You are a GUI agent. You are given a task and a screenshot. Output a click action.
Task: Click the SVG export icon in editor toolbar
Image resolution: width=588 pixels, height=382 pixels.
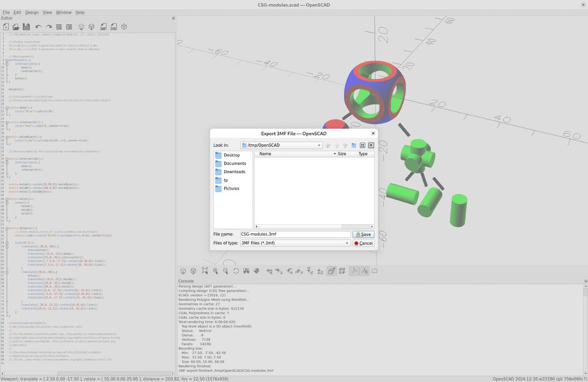coord(113,26)
